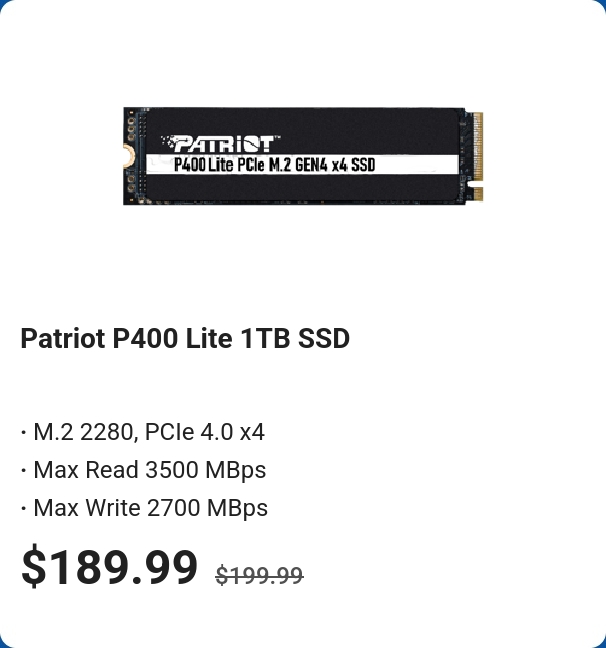Screen dimensions: 606x648
Task: Click the 3500 read speed value
Action: pyautogui.click(x=171, y=470)
